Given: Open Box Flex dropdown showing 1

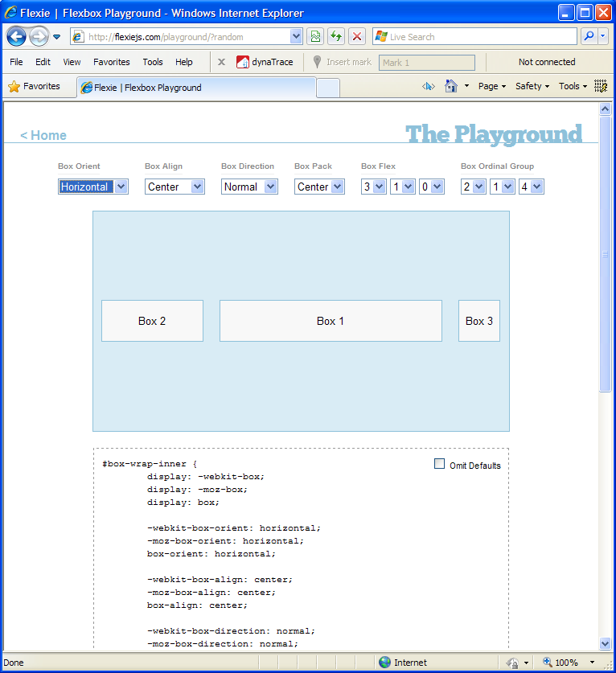Looking at the screenshot, I should click(403, 187).
